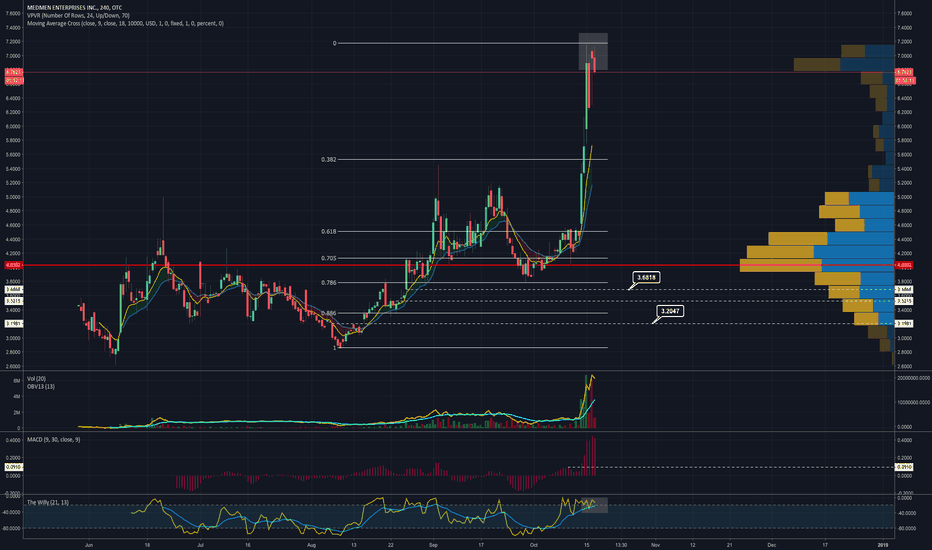Click the left red 4.03 price tag
This screenshot has width=932, height=550.
(14, 265)
